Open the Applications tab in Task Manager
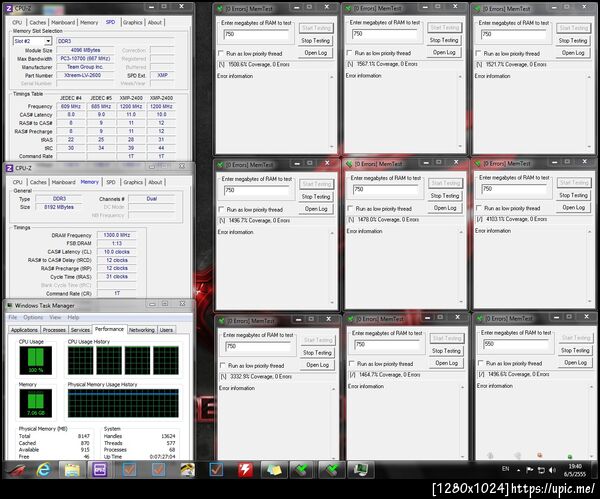Image resolution: width=600 pixels, height=499 pixels. coord(24,330)
